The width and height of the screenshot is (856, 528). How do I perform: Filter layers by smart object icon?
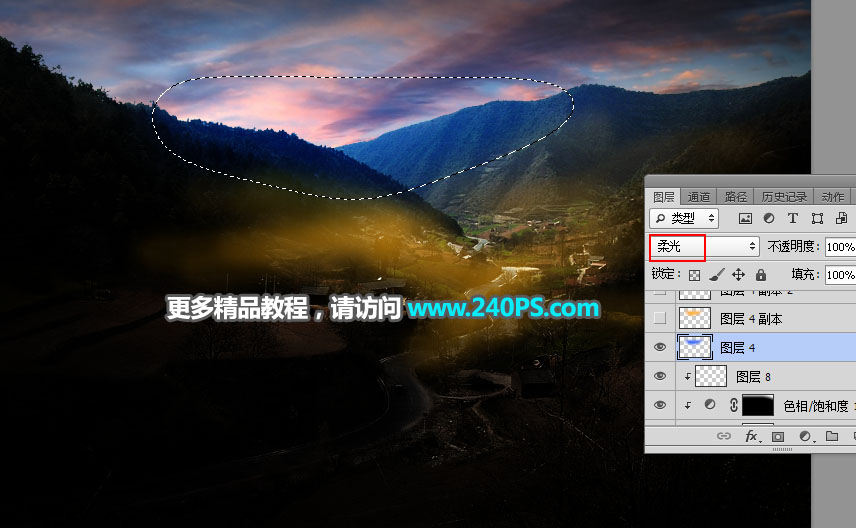click(x=841, y=218)
